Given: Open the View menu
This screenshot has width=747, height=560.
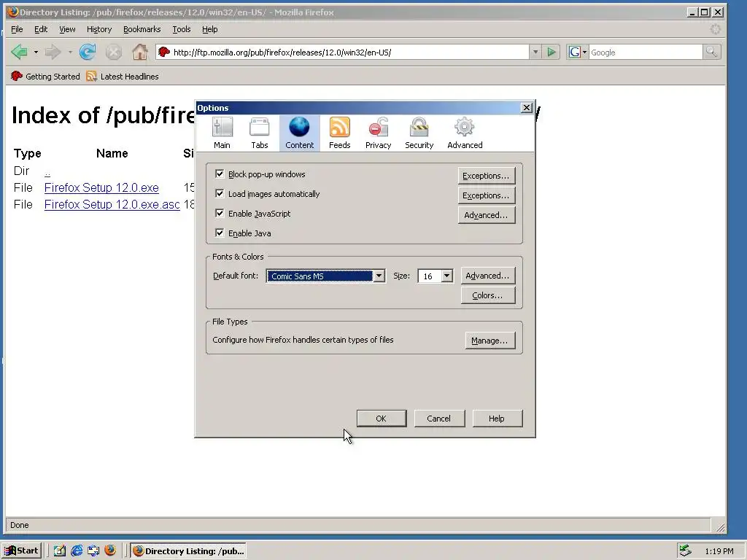Looking at the screenshot, I should pos(67,29).
